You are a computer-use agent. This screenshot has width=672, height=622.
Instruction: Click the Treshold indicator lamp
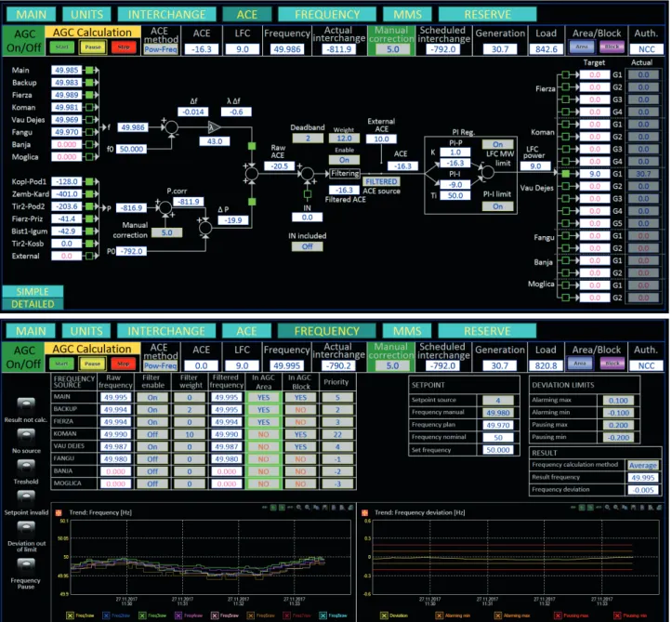26,468
